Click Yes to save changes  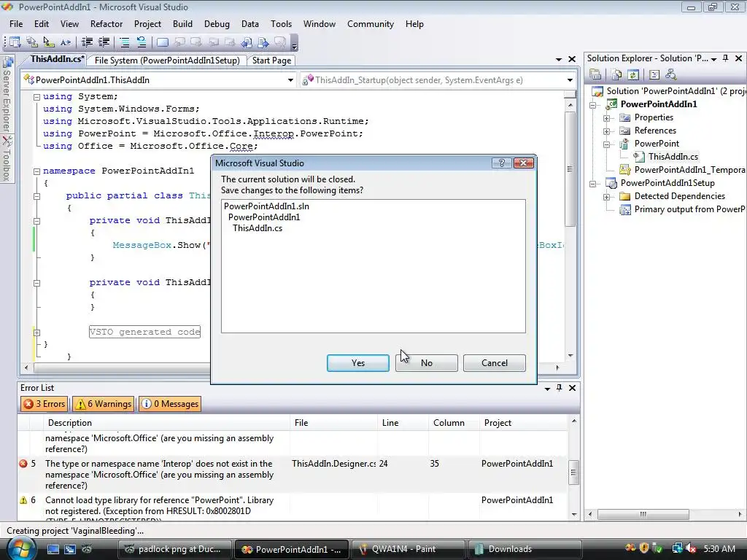357,363
